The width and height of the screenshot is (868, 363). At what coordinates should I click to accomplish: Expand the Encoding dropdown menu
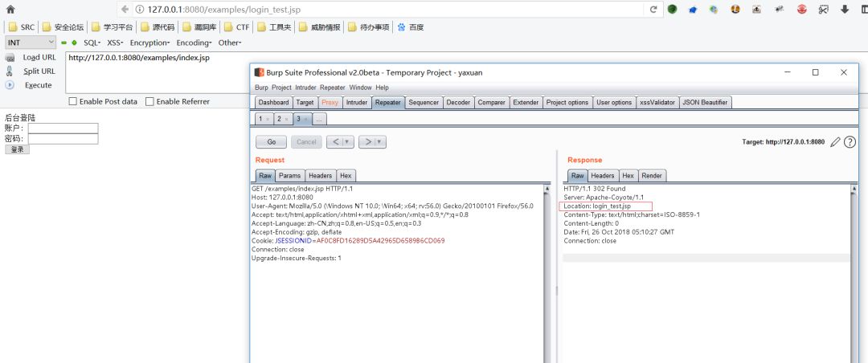194,43
